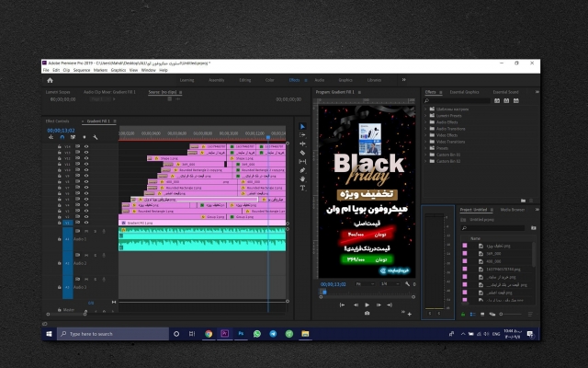Image resolution: width=588 pixels, height=368 pixels.
Task: Click insert-as-nest icon in timeline header
Action: click(51, 137)
